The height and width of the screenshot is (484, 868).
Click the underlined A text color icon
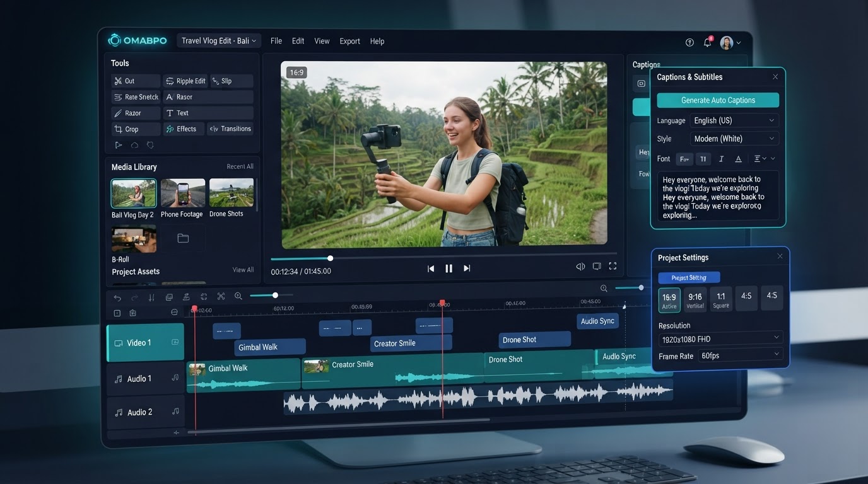[738, 159]
